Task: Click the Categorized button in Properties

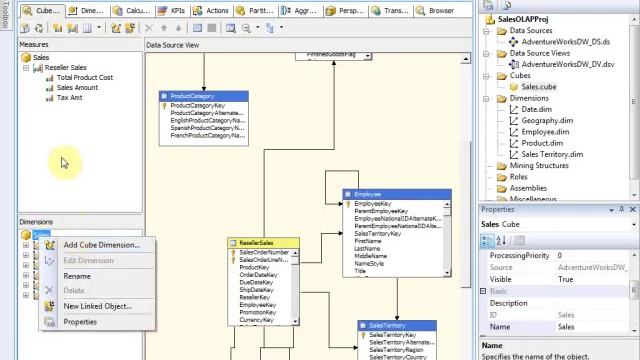Action: click(x=487, y=241)
